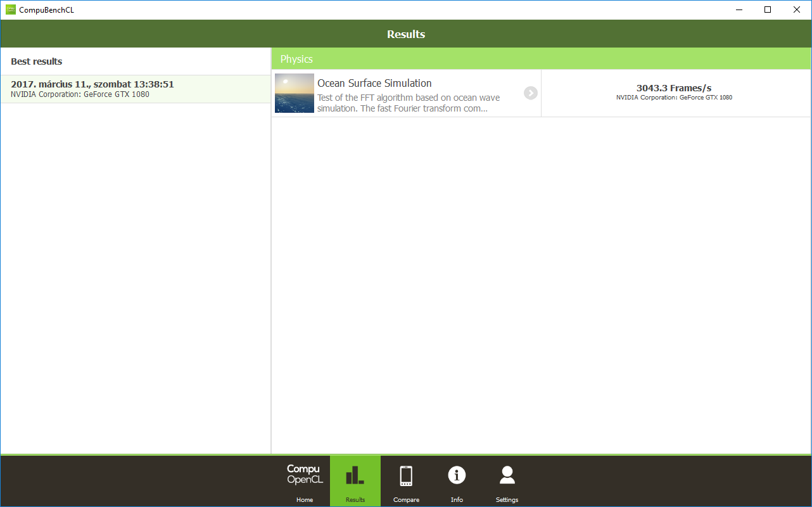812x507 pixels.
Task: Click the 3043.3 Frames/s score
Action: [x=674, y=88]
